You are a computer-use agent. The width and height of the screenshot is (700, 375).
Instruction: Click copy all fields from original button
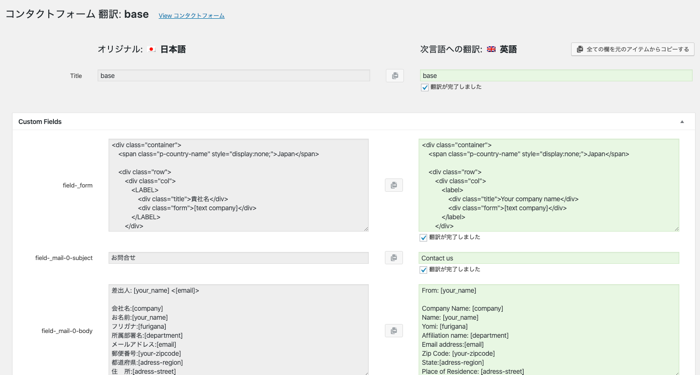click(x=633, y=49)
